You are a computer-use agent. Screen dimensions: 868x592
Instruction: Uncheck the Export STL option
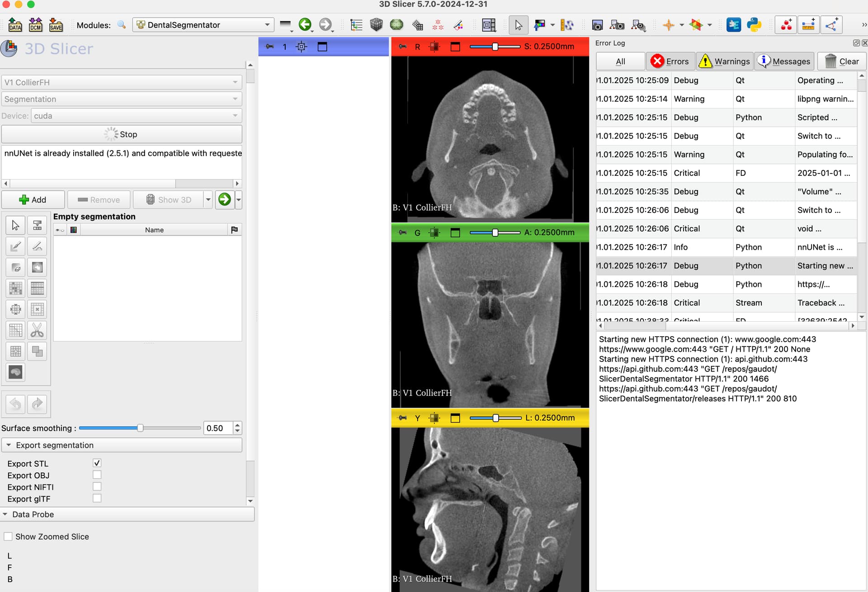97,462
